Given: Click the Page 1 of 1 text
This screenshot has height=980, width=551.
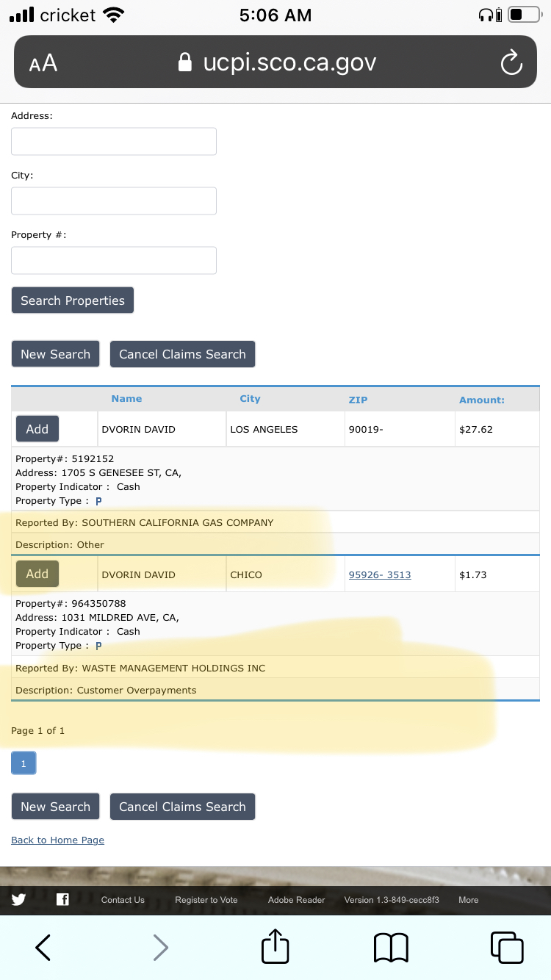Looking at the screenshot, I should [38, 731].
